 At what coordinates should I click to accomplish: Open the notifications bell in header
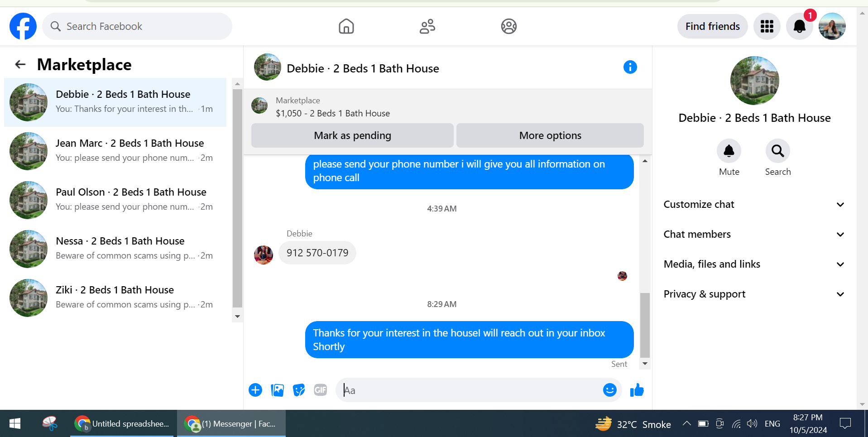coord(799,26)
